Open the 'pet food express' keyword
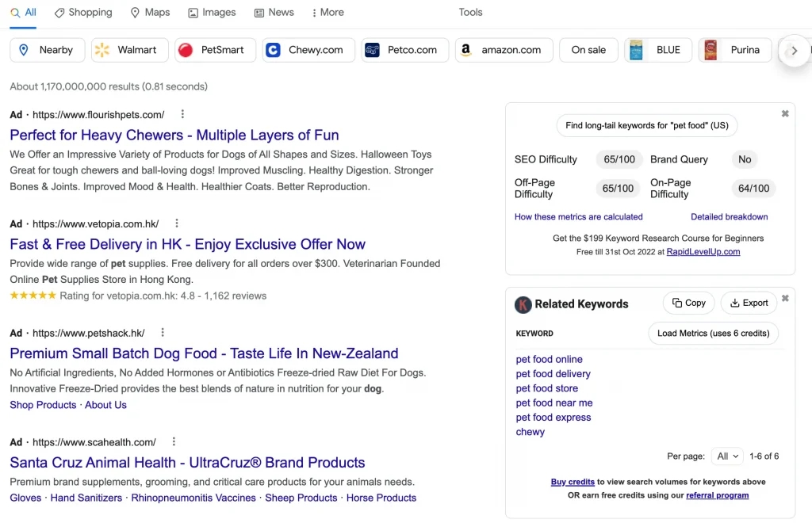The height and width of the screenshot is (523, 812). pos(553,418)
